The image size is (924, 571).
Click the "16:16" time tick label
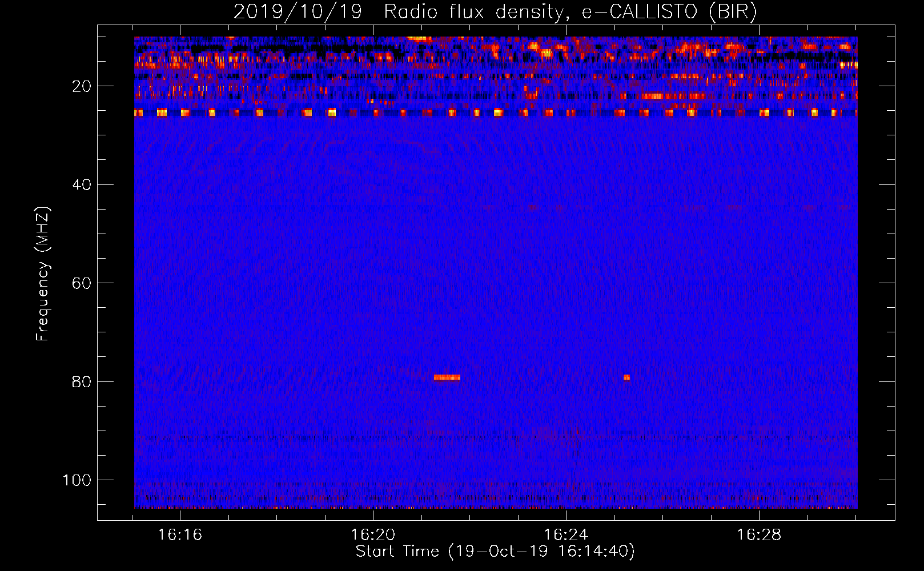(180, 535)
